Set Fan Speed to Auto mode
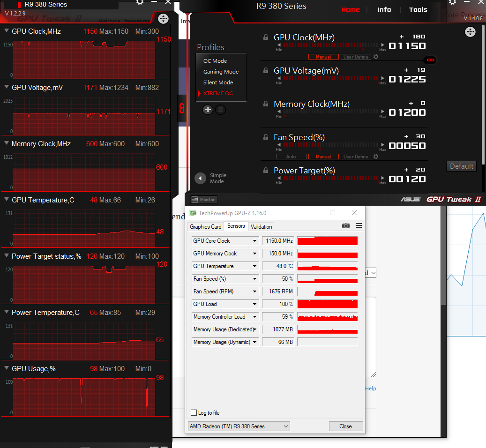 (x=291, y=157)
